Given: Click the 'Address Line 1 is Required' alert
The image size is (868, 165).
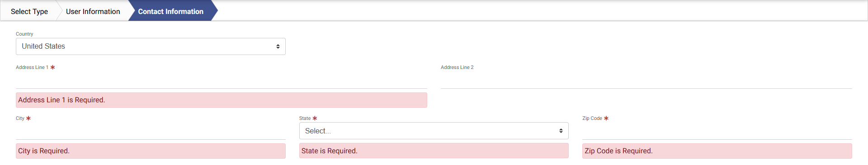Looking at the screenshot, I should coord(222,100).
